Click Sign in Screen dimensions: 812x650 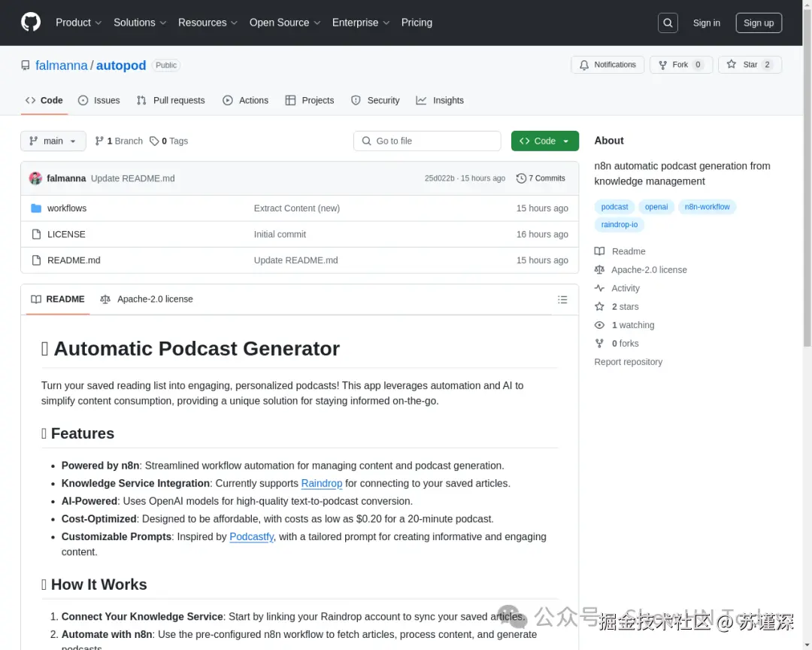[706, 23]
